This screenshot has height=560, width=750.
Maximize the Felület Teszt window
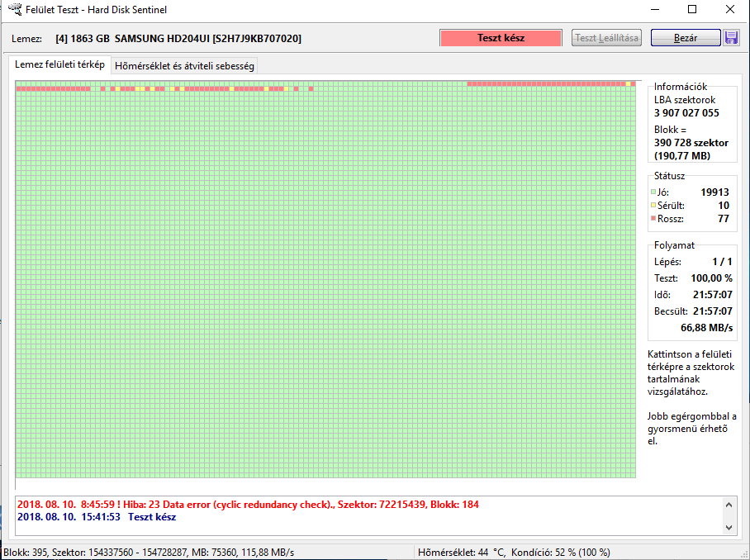(692, 10)
